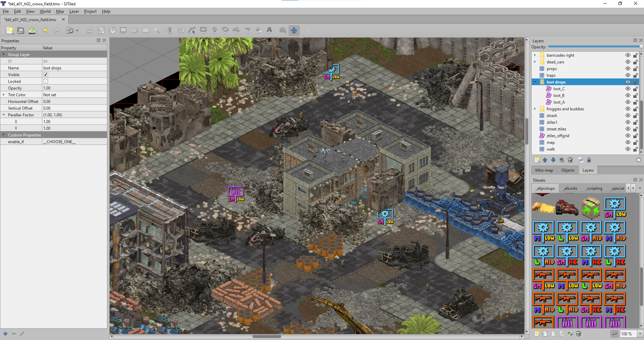Close the bkl_e01_h02_crows_field.tmx document tab
This screenshot has width=644, height=340.
click(63, 19)
